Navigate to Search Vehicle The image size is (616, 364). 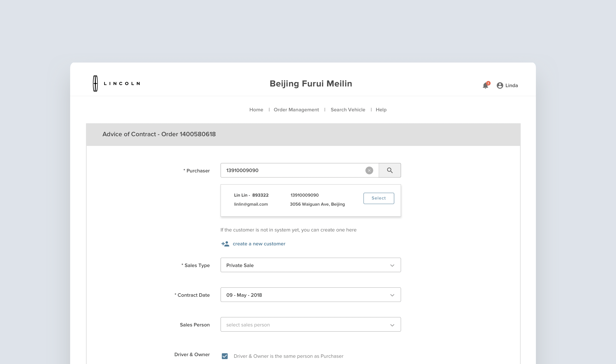[348, 110]
